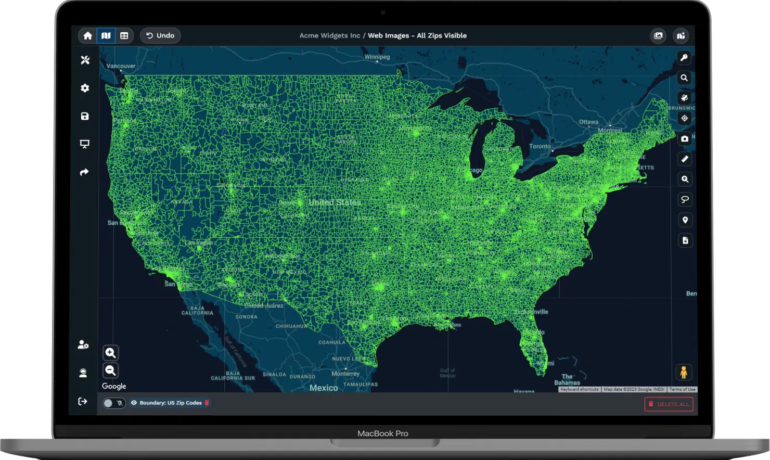Zoom out using the map minus magnifier
Image resolution: width=770 pixels, height=460 pixels.
pos(111,370)
